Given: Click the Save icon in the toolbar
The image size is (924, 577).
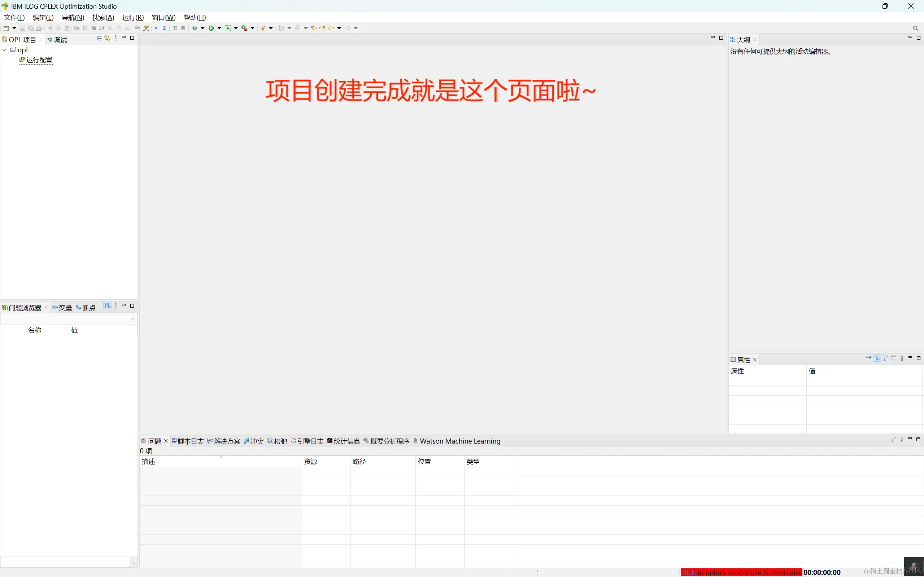Looking at the screenshot, I should click(x=23, y=28).
